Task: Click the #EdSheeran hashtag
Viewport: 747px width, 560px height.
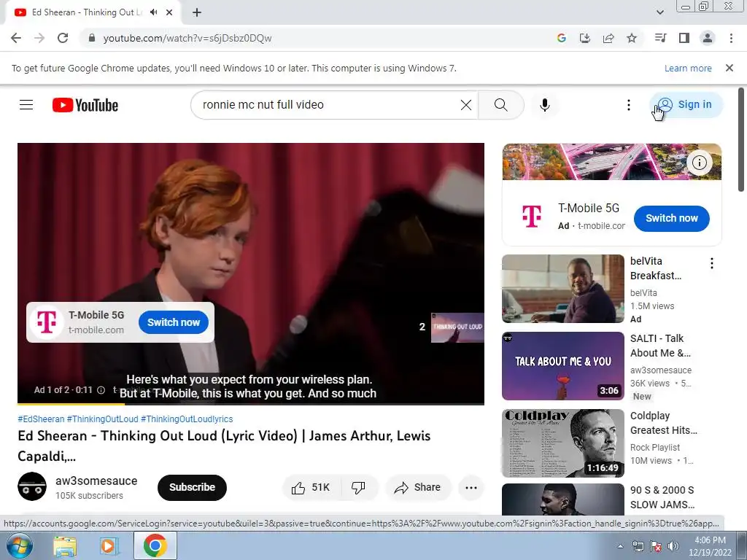Action: (41, 419)
